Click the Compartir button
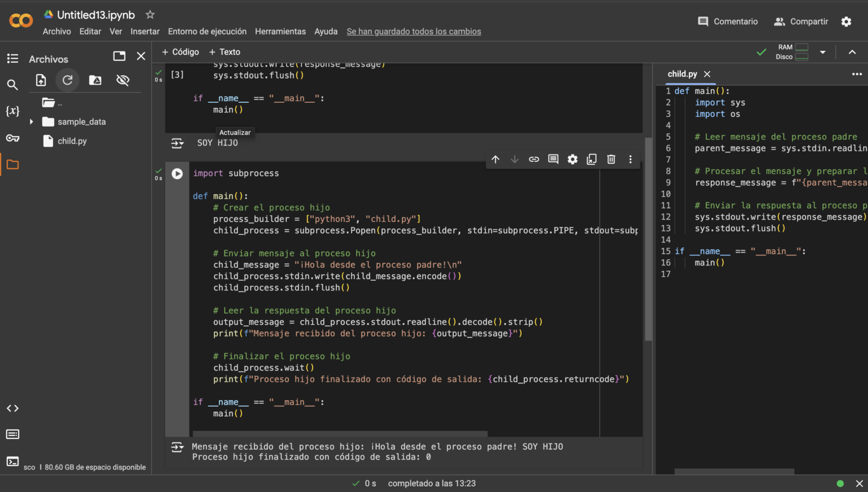Image resolution: width=868 pixels, height=492 pixels. tap(801, 21)
